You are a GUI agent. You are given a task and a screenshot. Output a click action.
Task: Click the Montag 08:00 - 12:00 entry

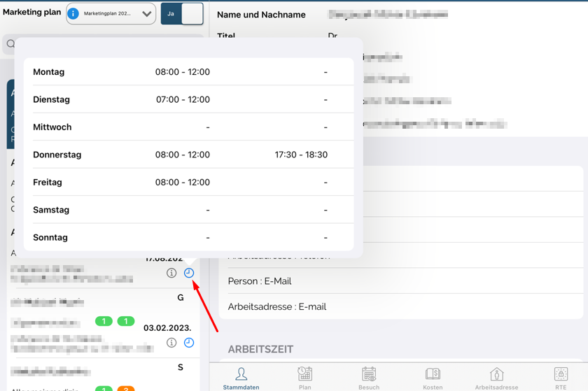pos(183,72)
